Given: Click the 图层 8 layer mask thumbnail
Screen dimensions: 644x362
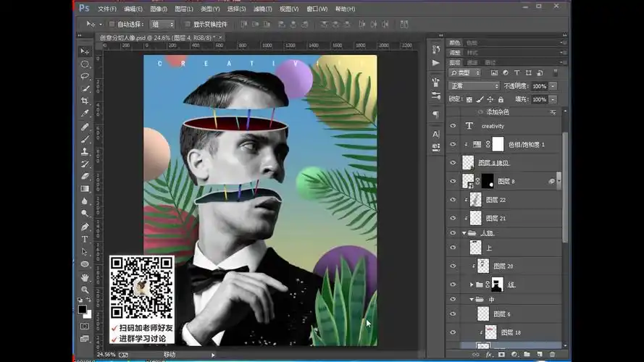Looking at the screenshot, I should [487, 181].
